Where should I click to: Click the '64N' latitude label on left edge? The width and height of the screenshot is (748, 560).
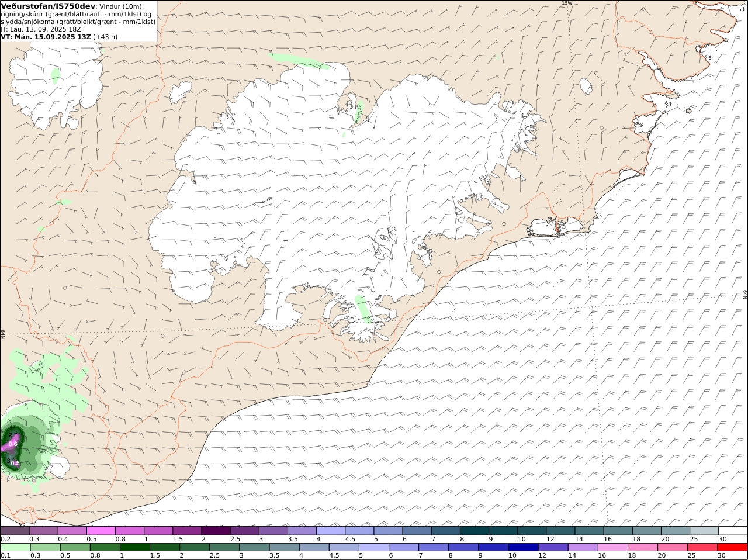pos(3,334)
